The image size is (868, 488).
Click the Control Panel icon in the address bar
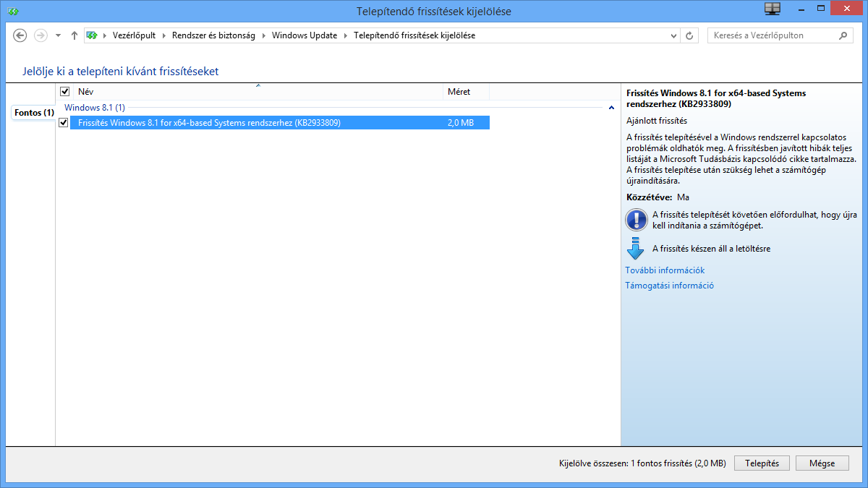(92, 35)
